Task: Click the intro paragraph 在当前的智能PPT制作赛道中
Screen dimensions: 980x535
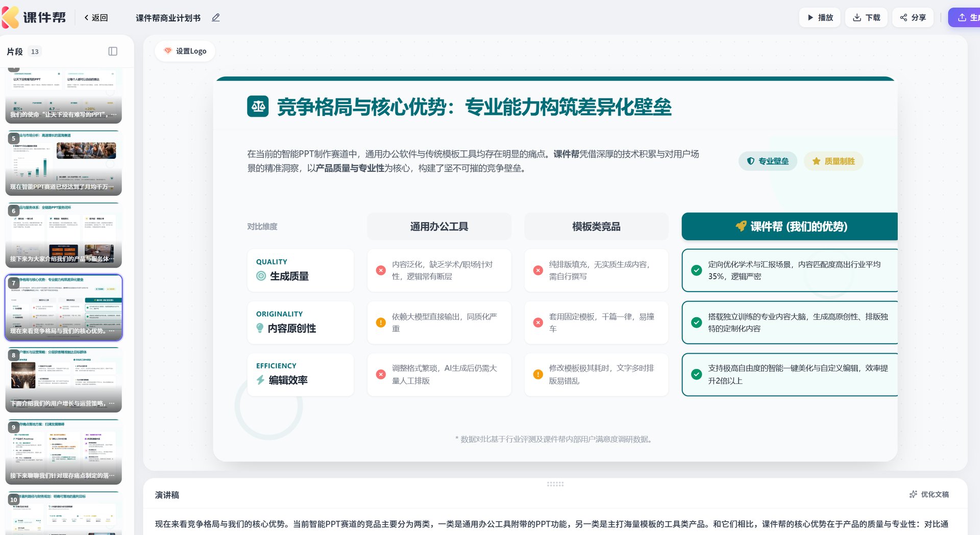Action: point(473,161)
